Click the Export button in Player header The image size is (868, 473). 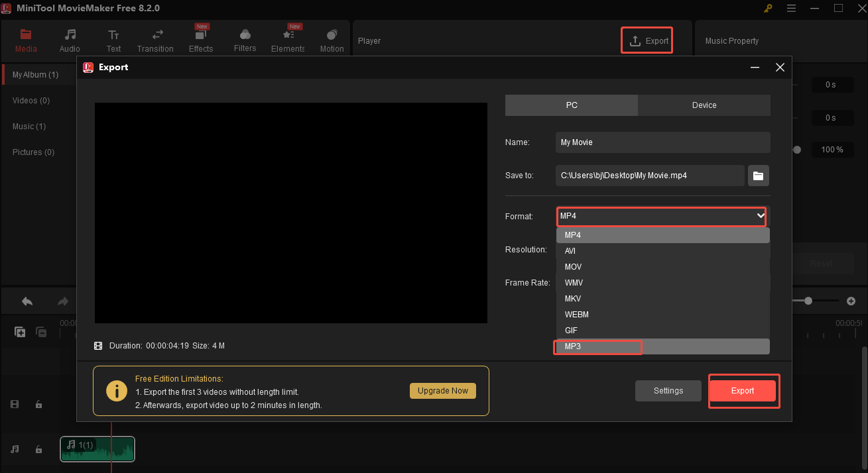[647, 40]
